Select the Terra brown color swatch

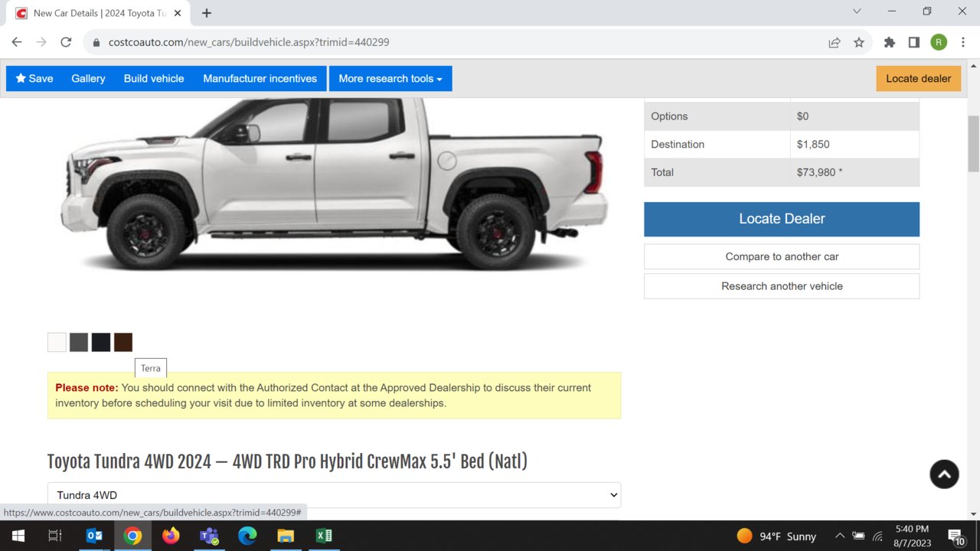pyautogui.click(x=123, y=342)
